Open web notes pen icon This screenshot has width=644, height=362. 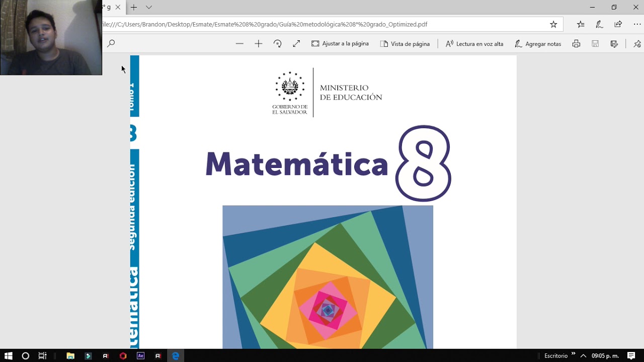599,24
